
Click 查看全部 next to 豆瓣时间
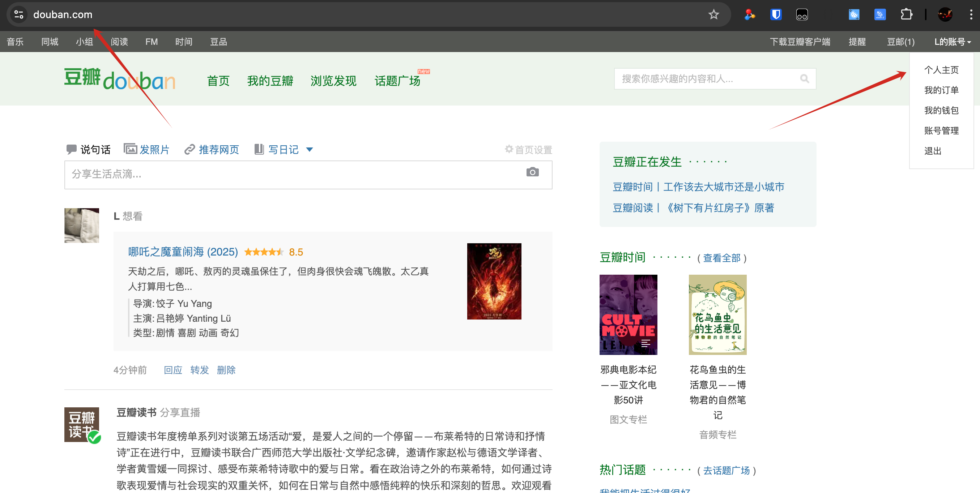pyautogui.click(x=721, y=258)
